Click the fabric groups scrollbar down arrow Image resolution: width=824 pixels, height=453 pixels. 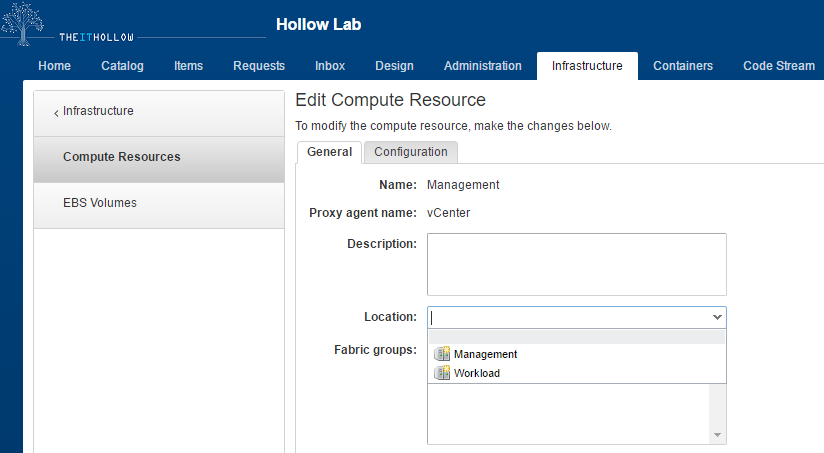(x=717, y=435)
